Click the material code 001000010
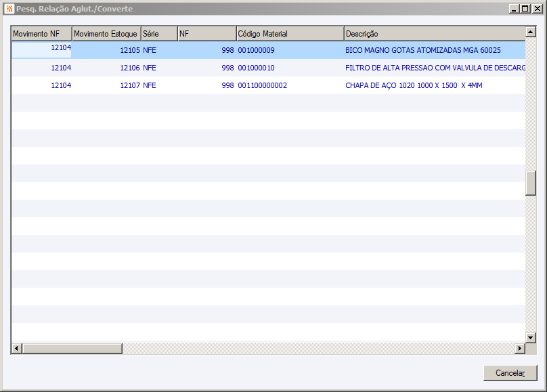547x392 pixels. pyautogui.click(x=256, y=68)
